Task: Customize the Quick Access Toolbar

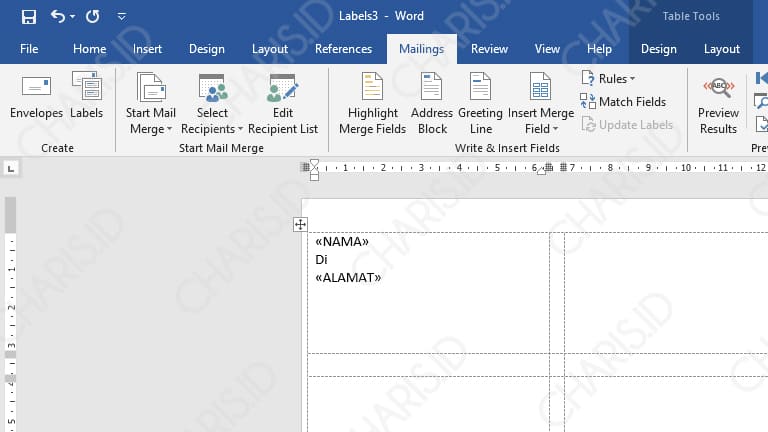Action: pos(121,17)
